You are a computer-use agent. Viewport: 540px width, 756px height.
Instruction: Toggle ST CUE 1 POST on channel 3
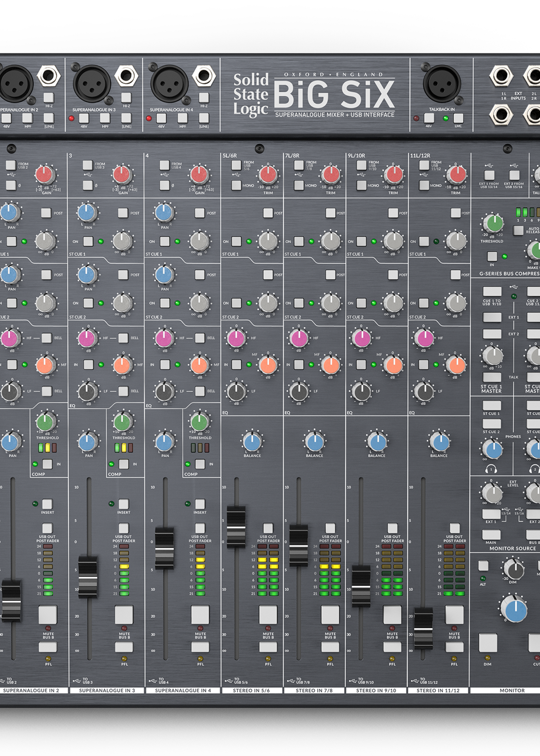tap(123, 213)
